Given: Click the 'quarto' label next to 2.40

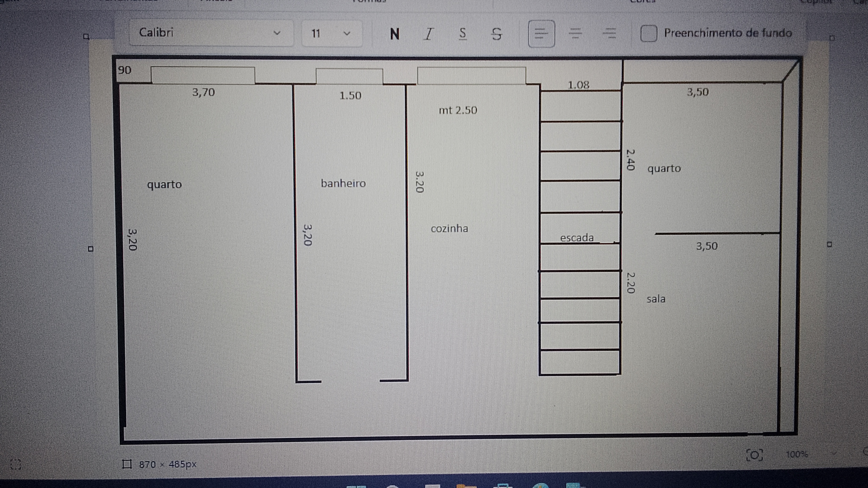Looking at the screenshot, I should coord(664,169).
